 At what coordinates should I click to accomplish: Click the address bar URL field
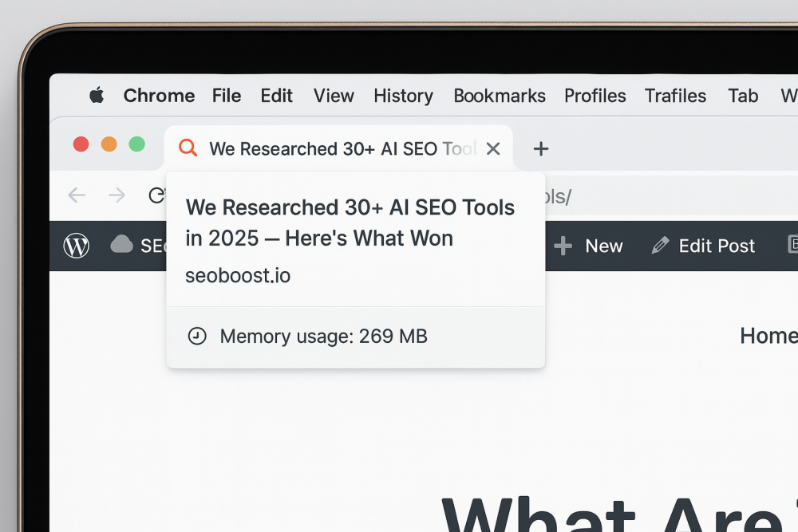[670, 196]
